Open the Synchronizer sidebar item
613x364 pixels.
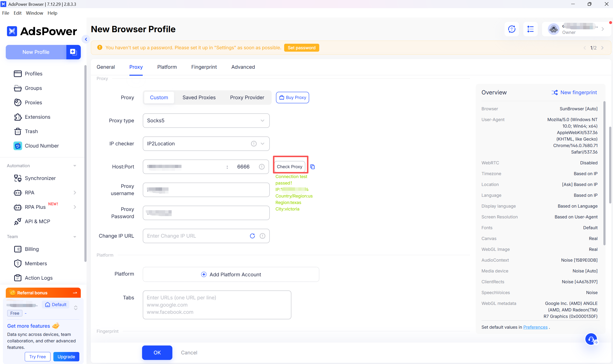coord(40,178)
